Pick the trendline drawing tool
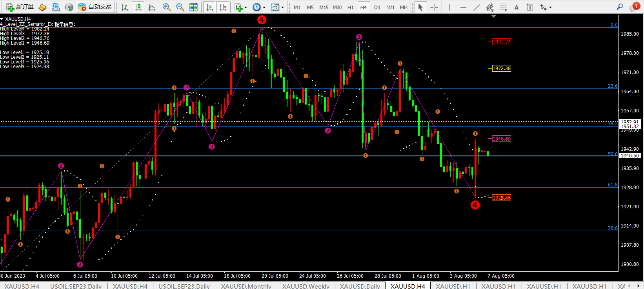Image resolution: width=644 pixels, height=289 pixels. (x=477, y=7)
